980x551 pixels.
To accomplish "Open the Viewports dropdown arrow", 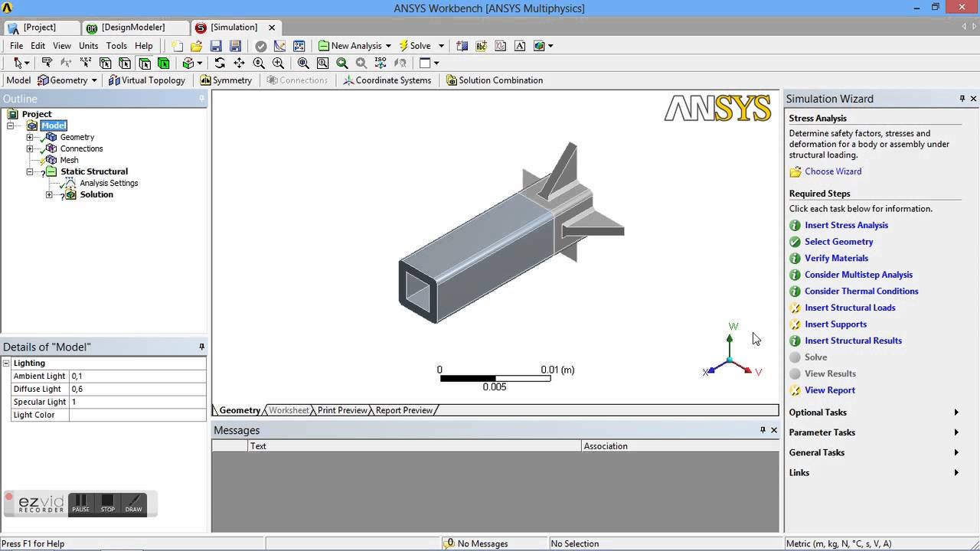I will (436, 63).
